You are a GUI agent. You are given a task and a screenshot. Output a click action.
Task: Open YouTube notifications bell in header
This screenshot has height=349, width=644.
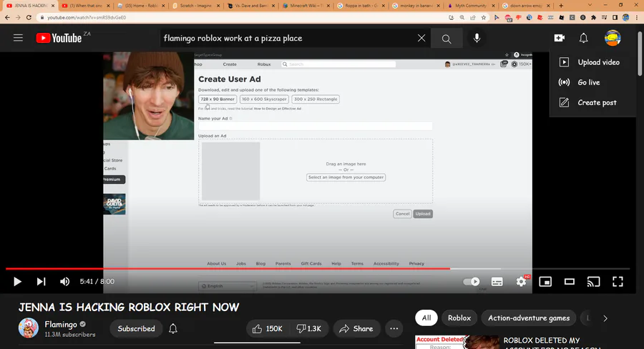click(x=583, y=38)
